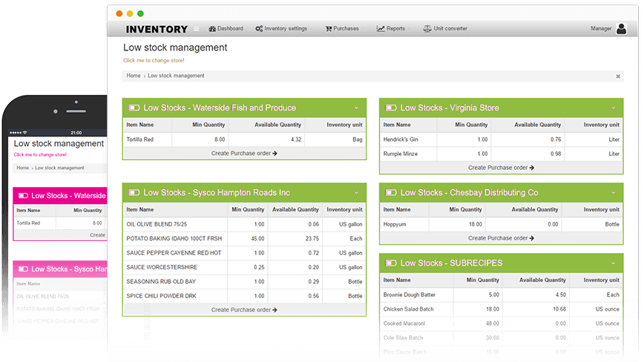Viewport: 644px width, 362px height.
Task: Tap phone's 'Click me to change store!' link
Action: click(40, 155)
